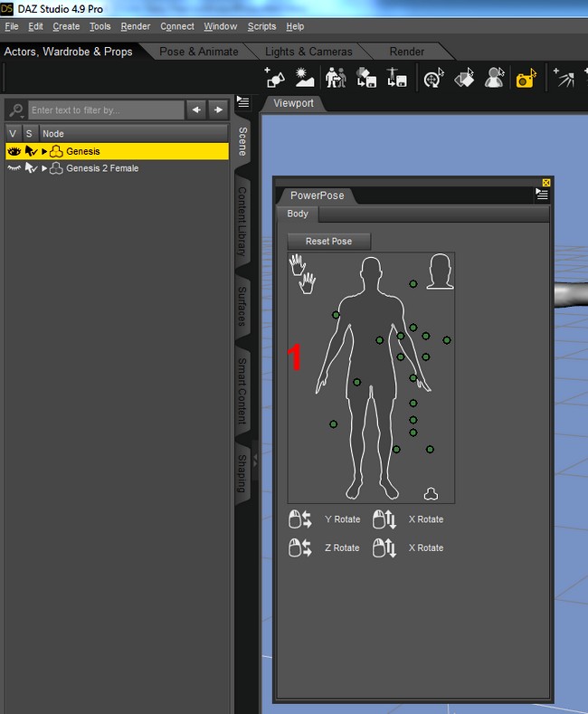Image resolution: width=588 pixels, height=714 pixels.
Task: Open the Content Library side tab
Action: 242,222
